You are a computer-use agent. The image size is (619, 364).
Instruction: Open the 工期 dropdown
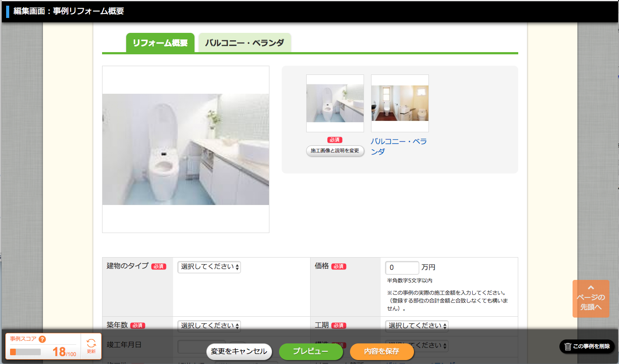[417, 325]
